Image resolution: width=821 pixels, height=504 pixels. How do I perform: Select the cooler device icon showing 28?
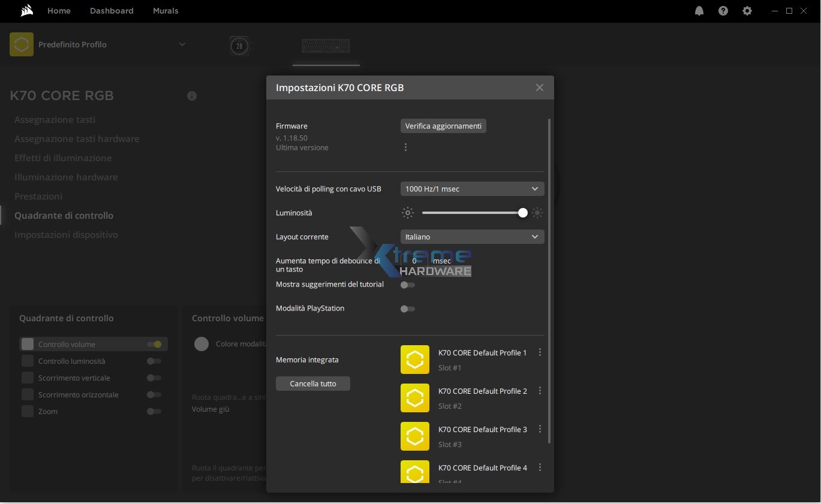239,46
